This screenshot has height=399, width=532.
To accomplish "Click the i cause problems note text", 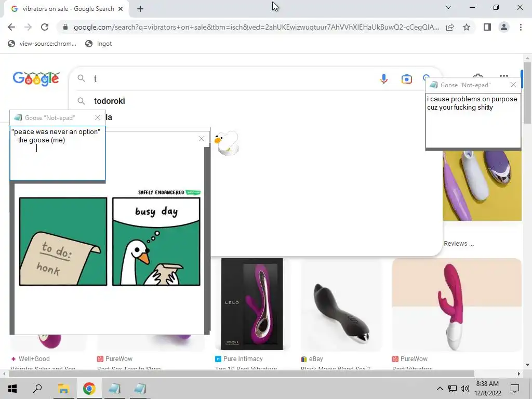I will click(x=472, y=103).
